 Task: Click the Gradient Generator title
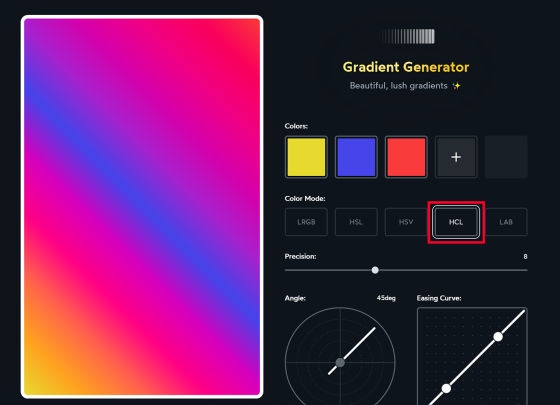pyautogui.click(x=406, y=67)
